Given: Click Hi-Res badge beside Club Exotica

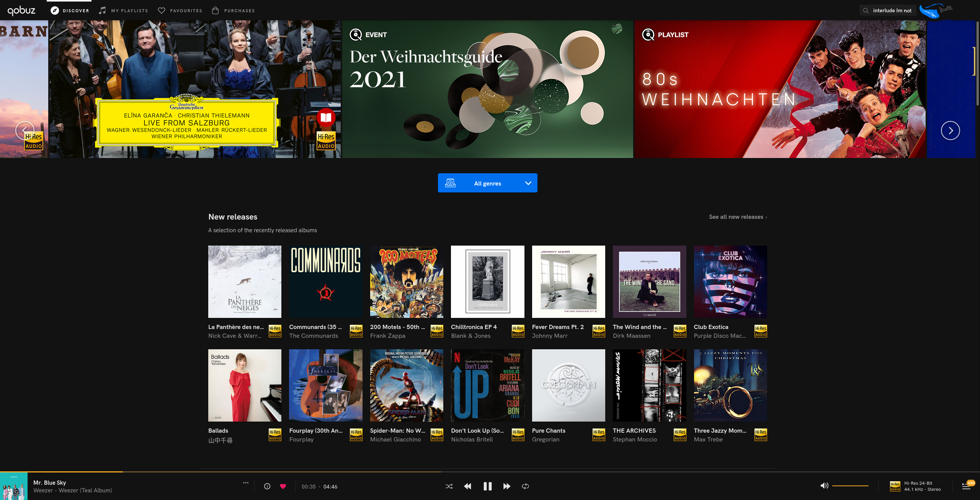Looking at the screenshot, I should tap(761, 331).
